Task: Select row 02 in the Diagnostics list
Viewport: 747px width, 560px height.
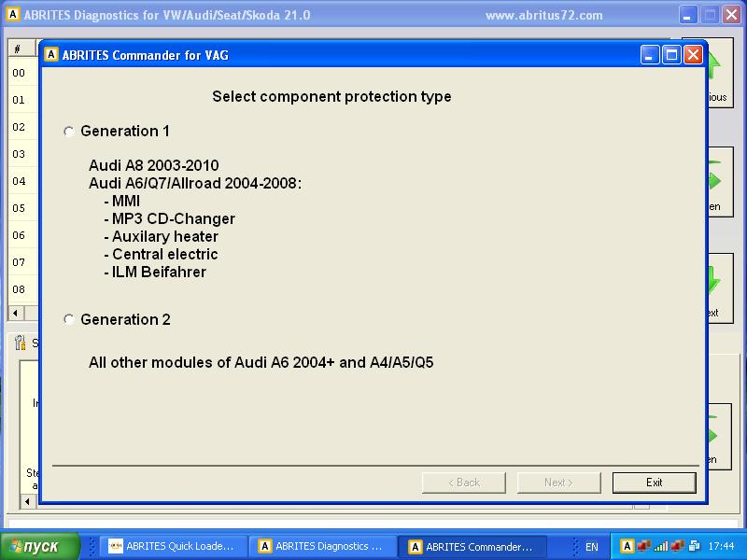Action: coord(22,127)
